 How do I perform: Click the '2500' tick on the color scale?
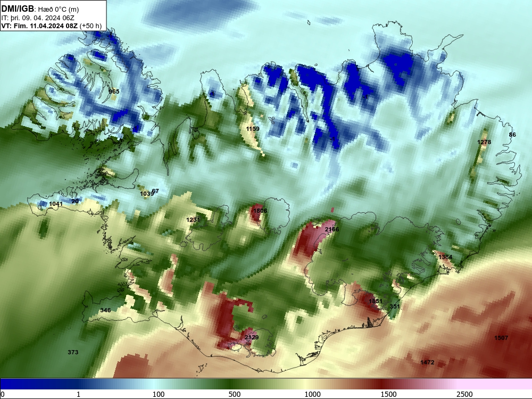coord(464,394)
